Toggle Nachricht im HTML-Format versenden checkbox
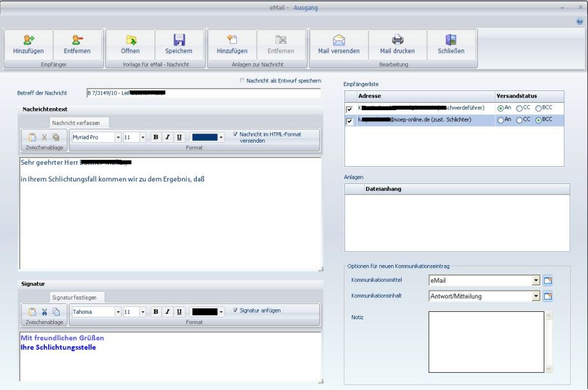588x390 pixels. (x=235, y=133)
